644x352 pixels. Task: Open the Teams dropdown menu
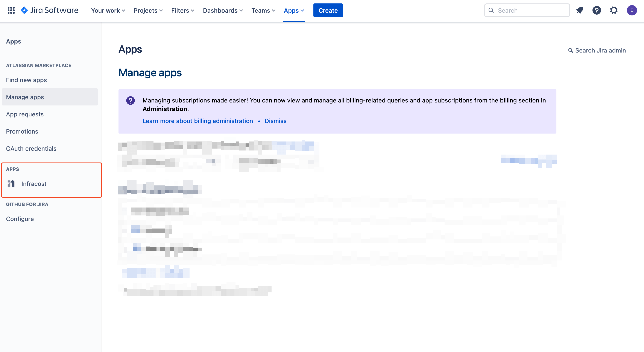[263, 11]
